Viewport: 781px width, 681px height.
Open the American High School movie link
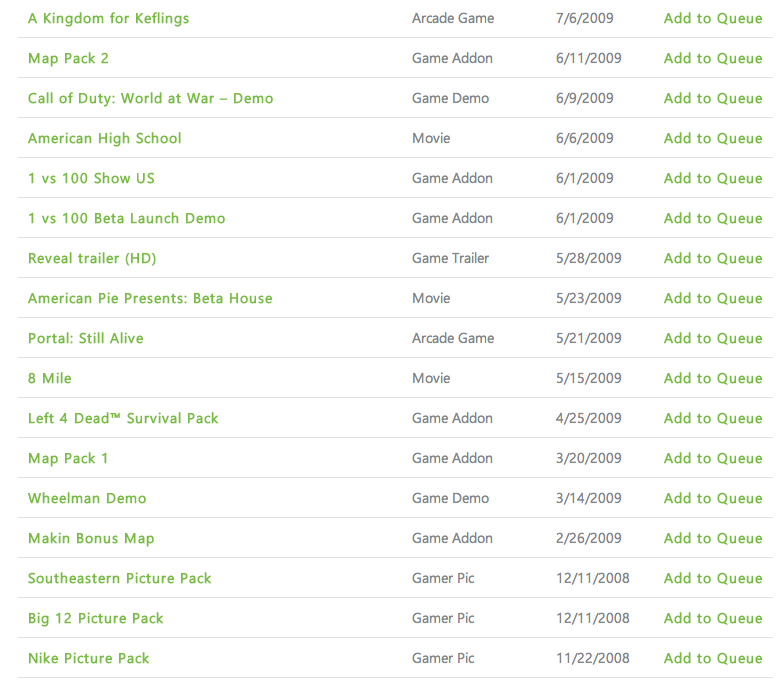tap(105, 138)
